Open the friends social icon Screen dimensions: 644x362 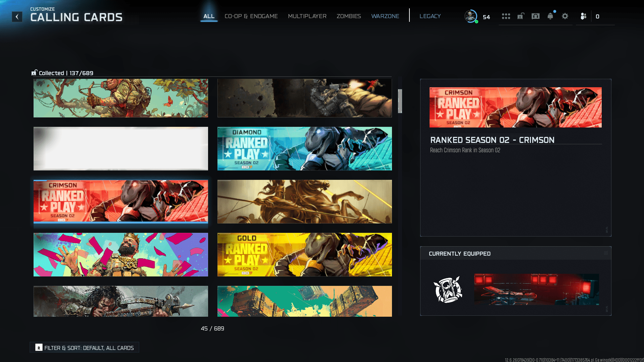583,16
